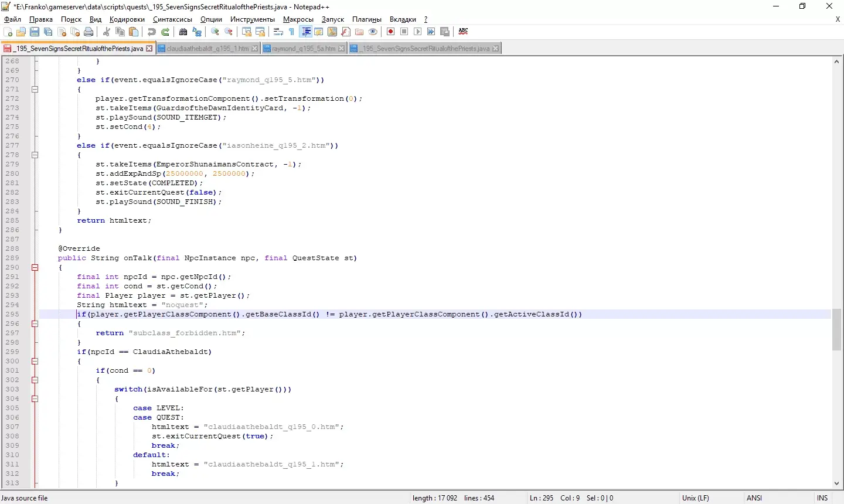Print the document with printer icon
This screenshot has height=504, width=844.
click(x=89, y=32)
